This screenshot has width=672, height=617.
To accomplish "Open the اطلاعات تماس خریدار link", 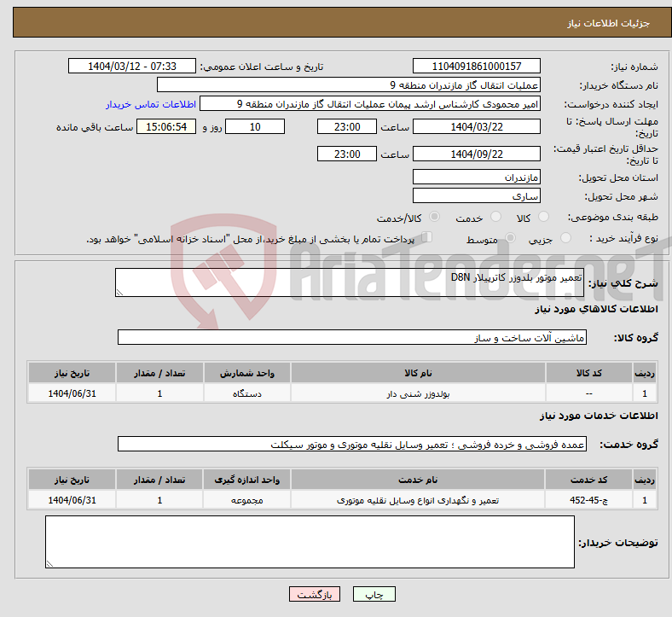I will tap(150, 104).
